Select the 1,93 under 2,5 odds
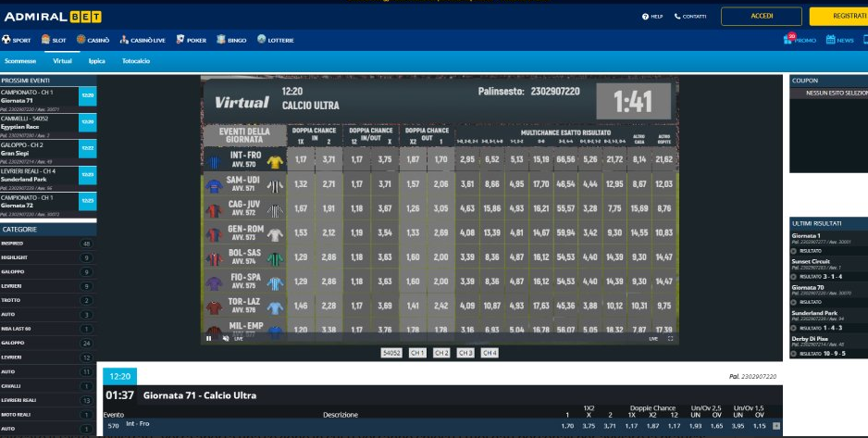This screenshot has height=438, width=868. pos(695,426)
